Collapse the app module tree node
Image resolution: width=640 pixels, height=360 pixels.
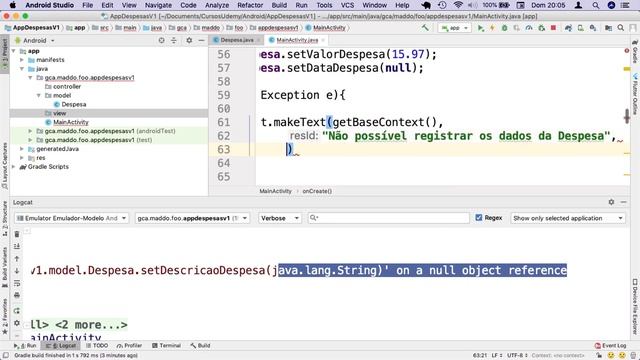(x=14, y=51)
